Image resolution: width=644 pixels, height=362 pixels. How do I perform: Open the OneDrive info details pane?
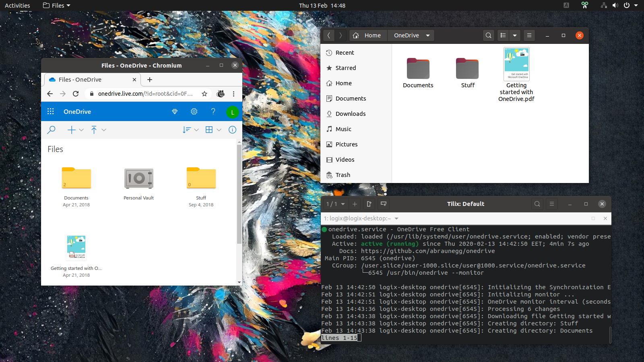[x=232, y=130]
